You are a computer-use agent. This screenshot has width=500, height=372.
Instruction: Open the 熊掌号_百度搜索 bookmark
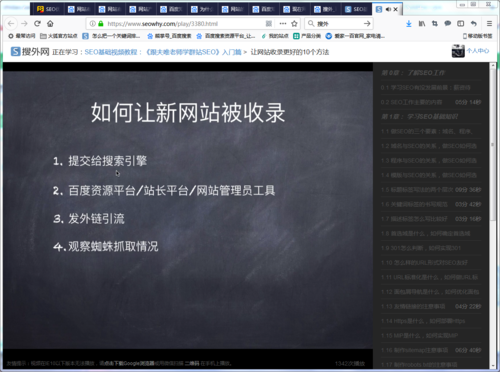[x=169, y=36]
